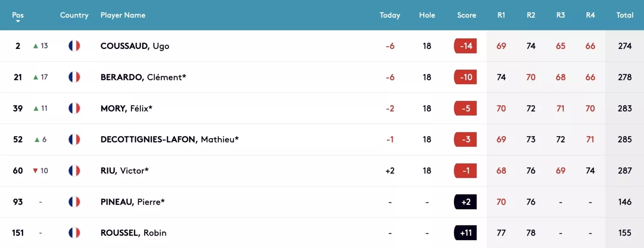This screenshot has width=644, height=248.
Task: Click the flag icon for DECOTTIGNIES-LAFON, Mathieu
Action: click(x=74, y=139)
